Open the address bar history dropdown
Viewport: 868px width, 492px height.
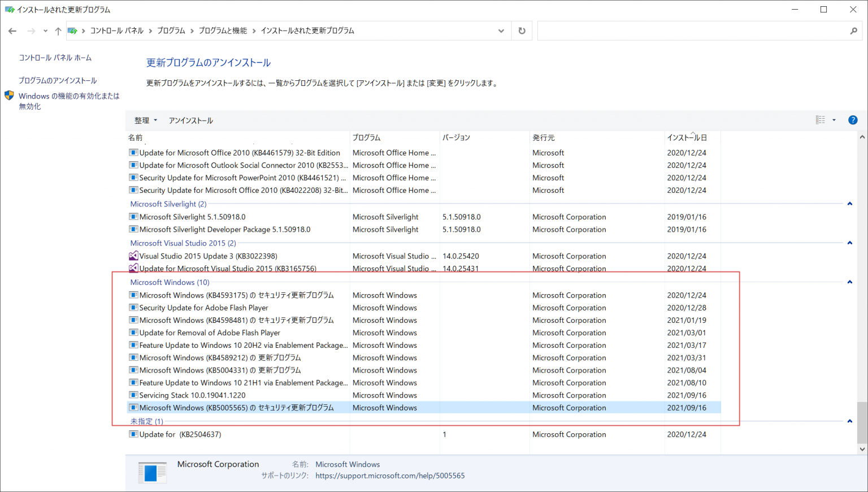coord(501,31)
